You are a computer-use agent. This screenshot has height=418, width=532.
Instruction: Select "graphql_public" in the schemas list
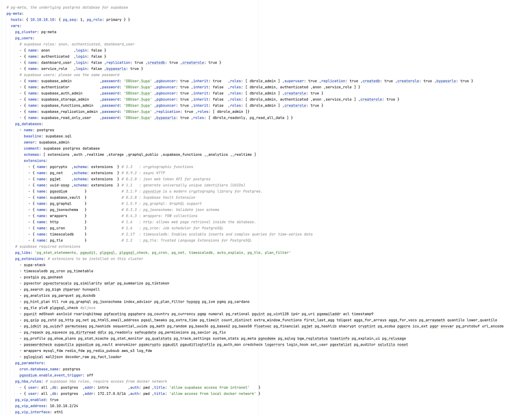tap(143, 154)
